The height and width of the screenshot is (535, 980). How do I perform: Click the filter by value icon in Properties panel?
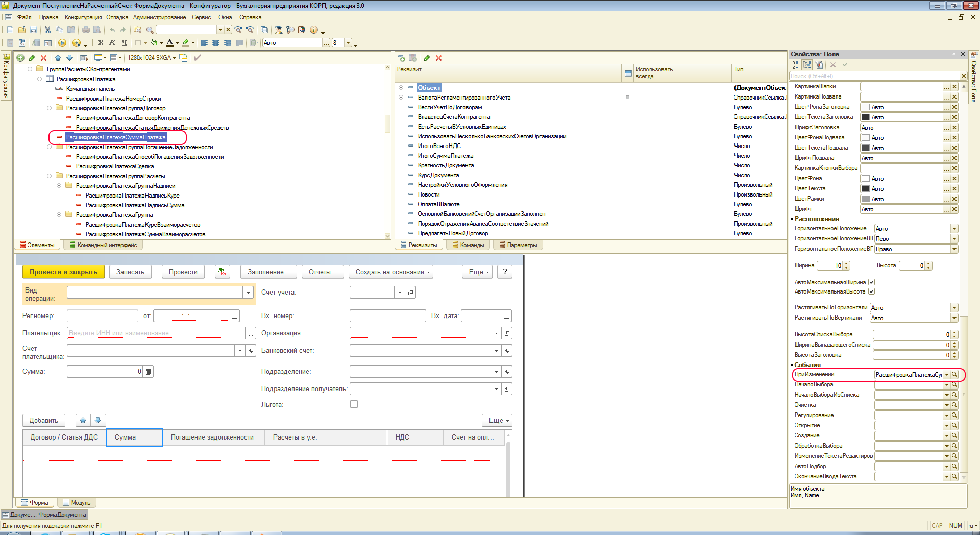[x=819, y=65]
